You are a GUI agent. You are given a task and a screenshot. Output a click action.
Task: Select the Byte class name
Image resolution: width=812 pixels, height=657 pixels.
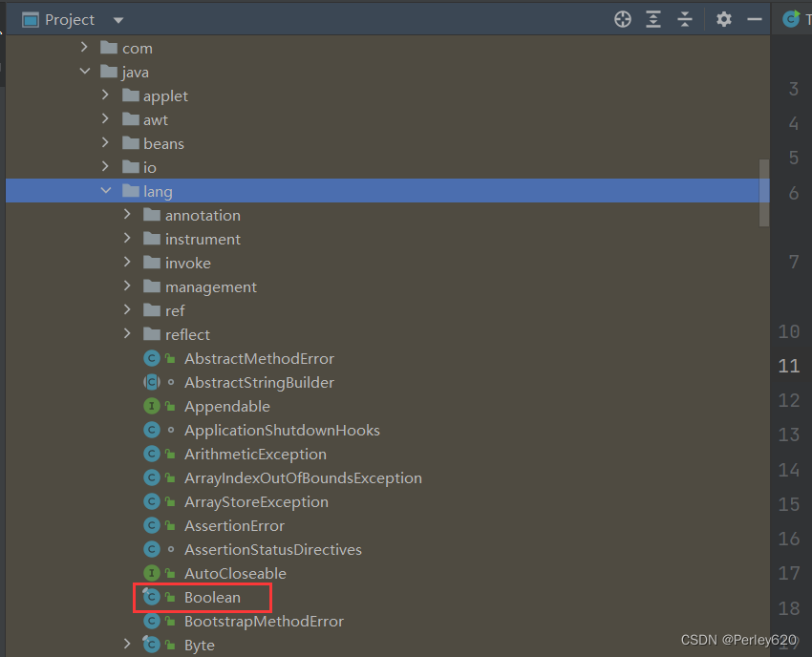point(200,646)
